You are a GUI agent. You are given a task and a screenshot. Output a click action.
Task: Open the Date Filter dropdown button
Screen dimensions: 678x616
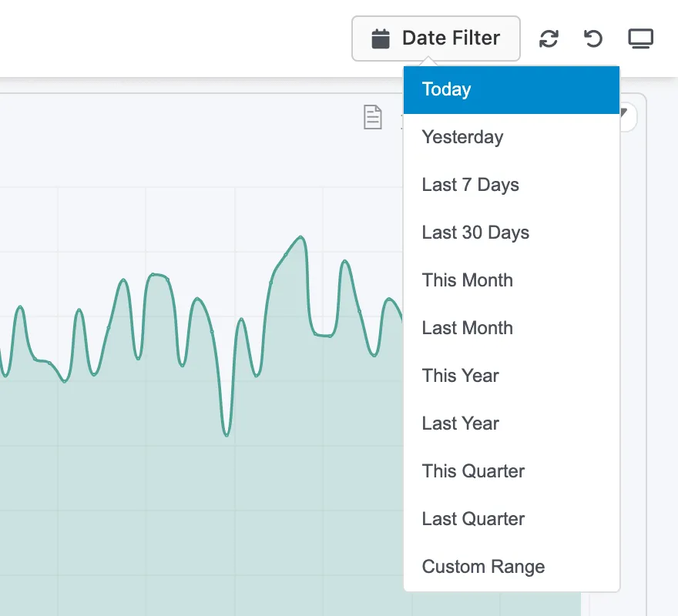(436, 38)
